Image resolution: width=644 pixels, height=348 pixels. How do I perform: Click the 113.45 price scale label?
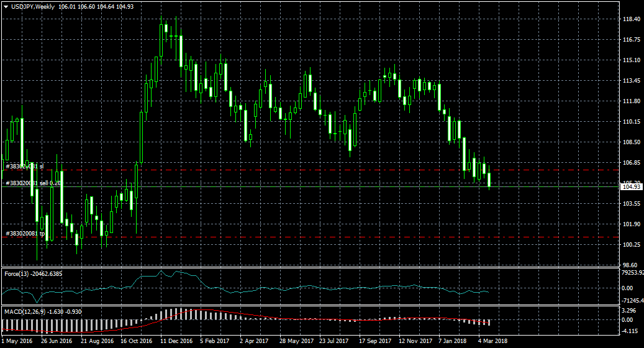click(x=631, y=81)
